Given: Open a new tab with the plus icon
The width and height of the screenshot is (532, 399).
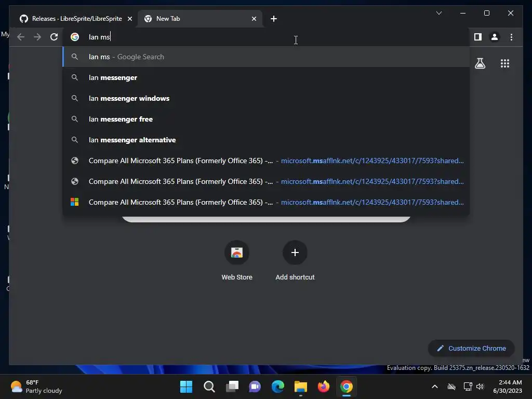Looking at the screenshot, I should 274,19.
